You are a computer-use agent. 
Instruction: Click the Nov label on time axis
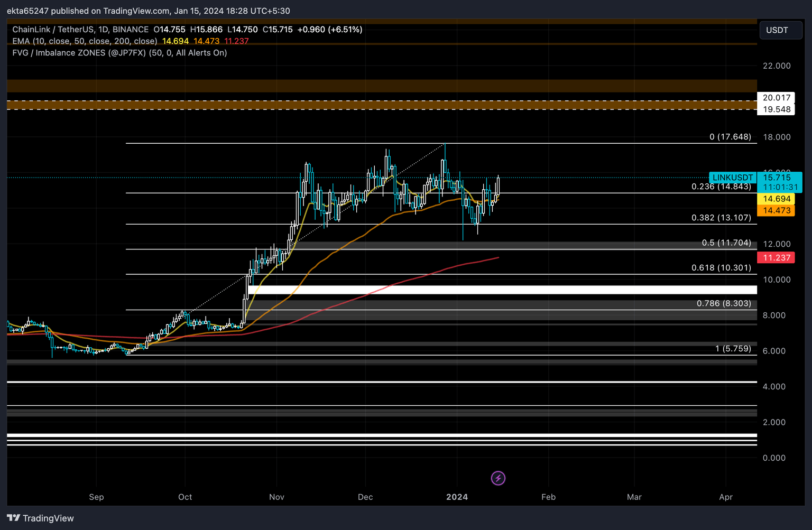(x=276, y=497)
